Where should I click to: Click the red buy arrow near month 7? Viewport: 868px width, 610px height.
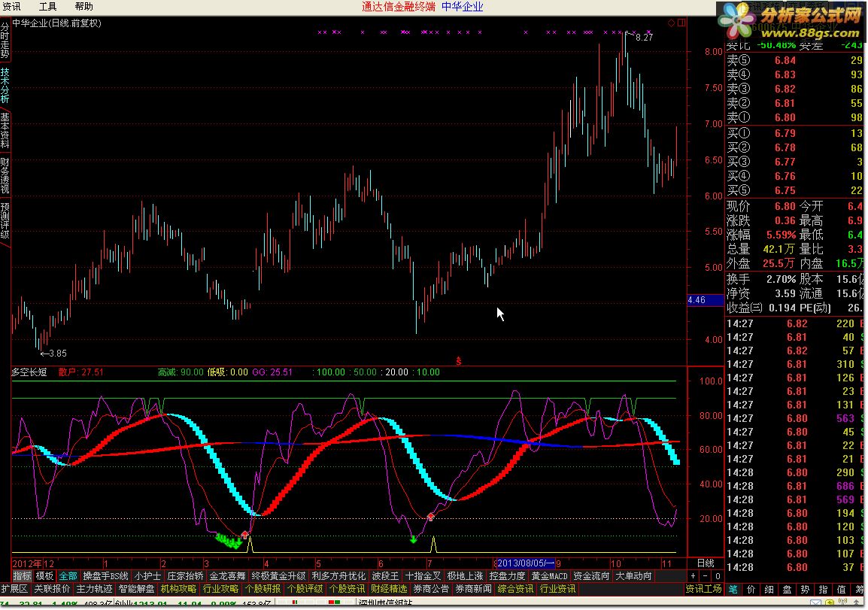tap(431, 517)
